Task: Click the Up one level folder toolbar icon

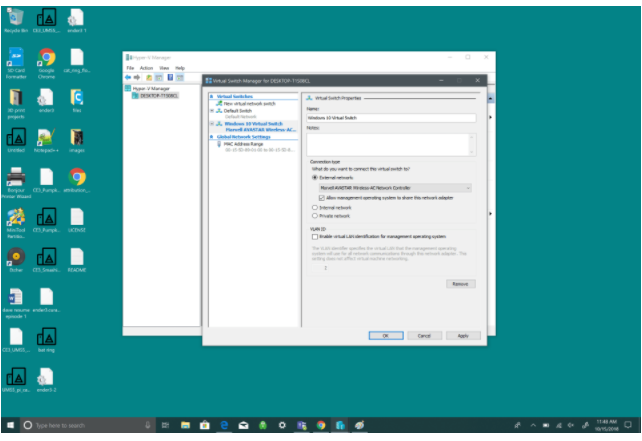Action: 149,77
